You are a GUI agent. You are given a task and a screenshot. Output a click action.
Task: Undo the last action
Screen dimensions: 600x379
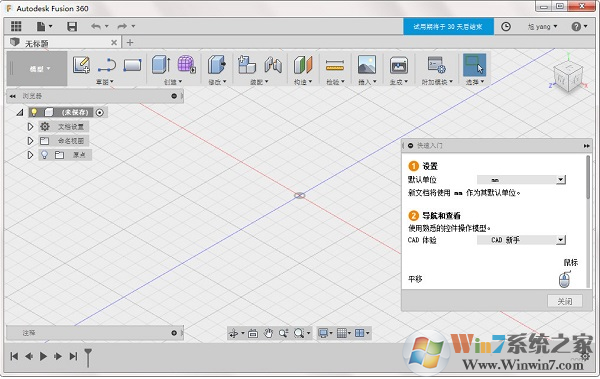click(96, 26)
